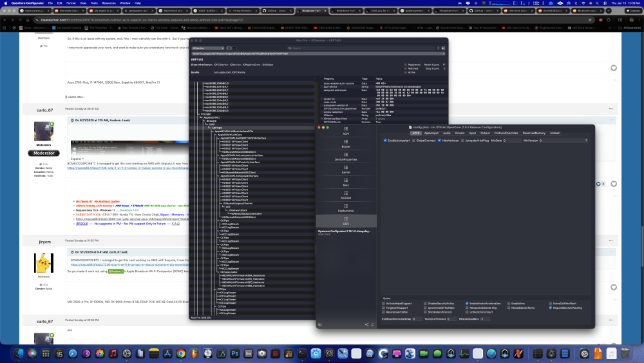Collapse the AppleBCMWLANBusInterfacePCIe tree node
The height and width of the screenshot is (363, 644).
(x=213, y=131)
